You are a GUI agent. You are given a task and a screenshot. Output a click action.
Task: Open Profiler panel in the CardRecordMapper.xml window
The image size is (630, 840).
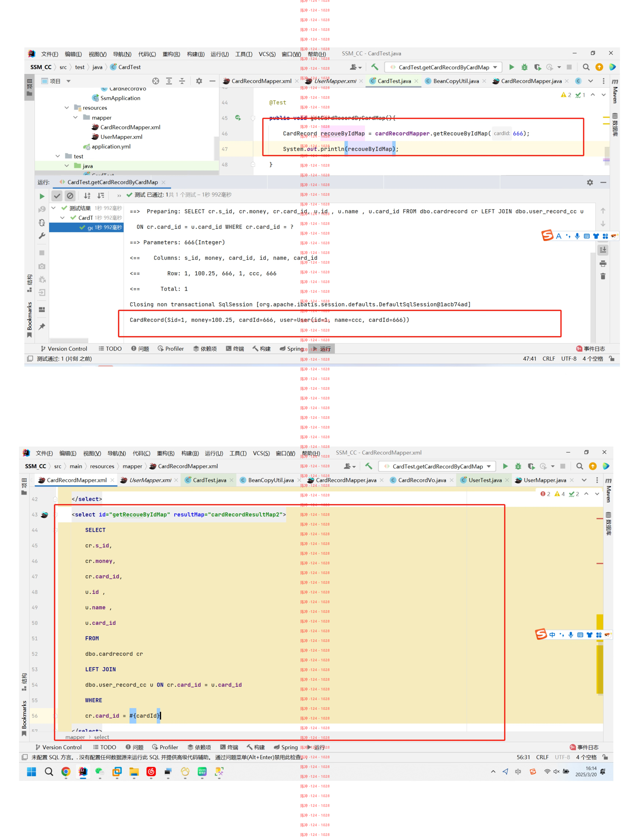(x=165, y=747)
